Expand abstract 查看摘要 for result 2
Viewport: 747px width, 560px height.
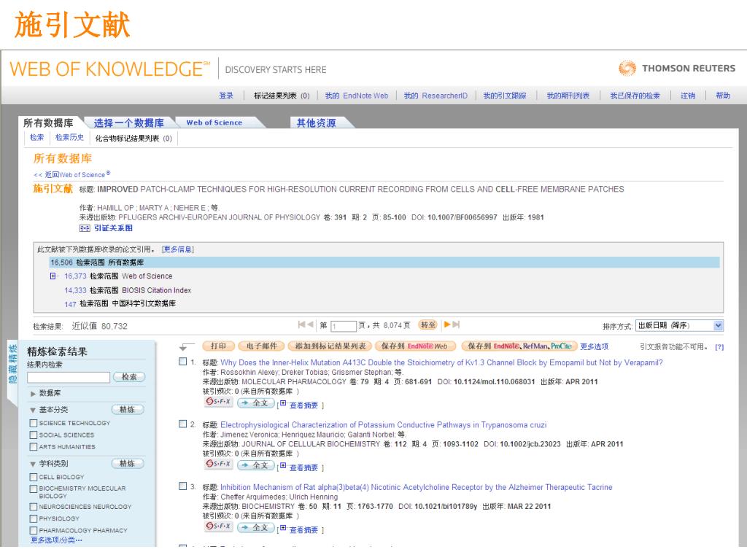[303, 467]
